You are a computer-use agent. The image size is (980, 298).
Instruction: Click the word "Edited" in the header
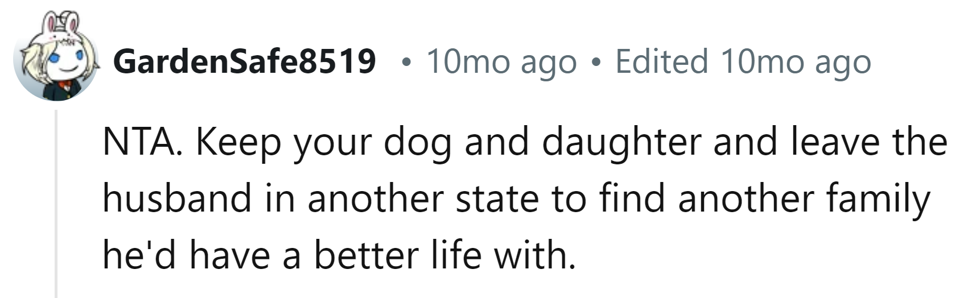click(662, 61)
